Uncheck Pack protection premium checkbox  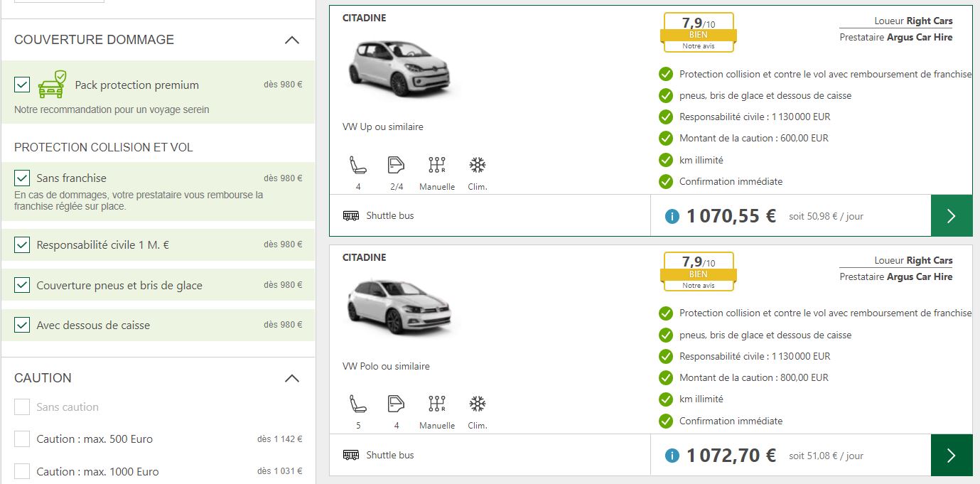click(22, 85)
